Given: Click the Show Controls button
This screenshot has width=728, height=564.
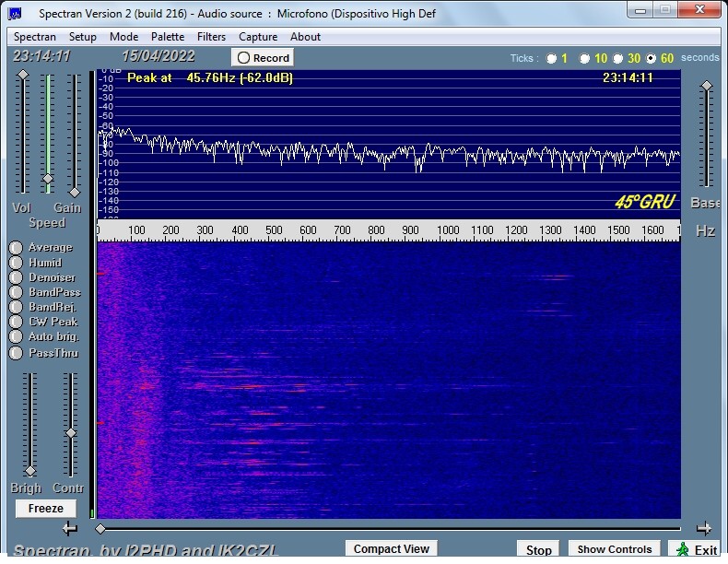Looking at the screenshot, I should pyautogui.click(x=615, y=549).
